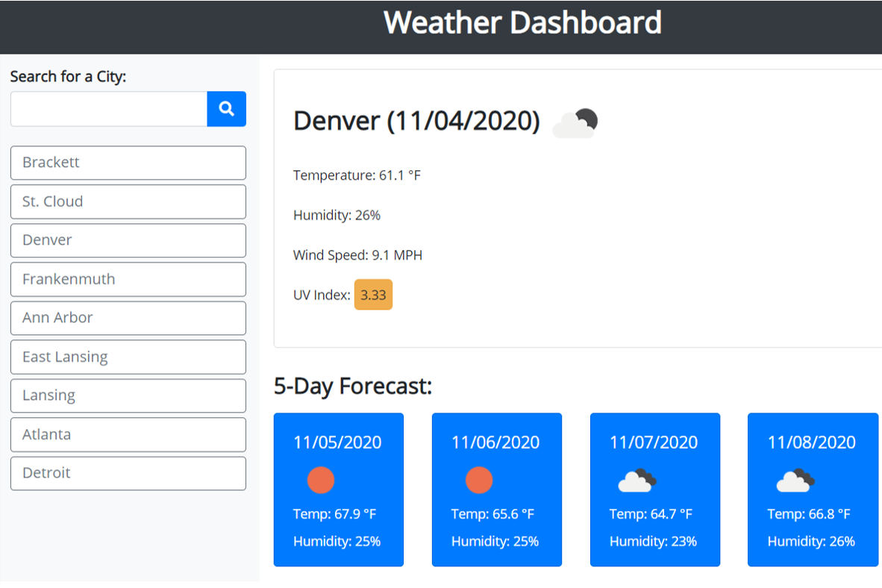Select Ann Arbor from the city list
The height and width of the screenshot is (588, 882).
tap(128, 318)
